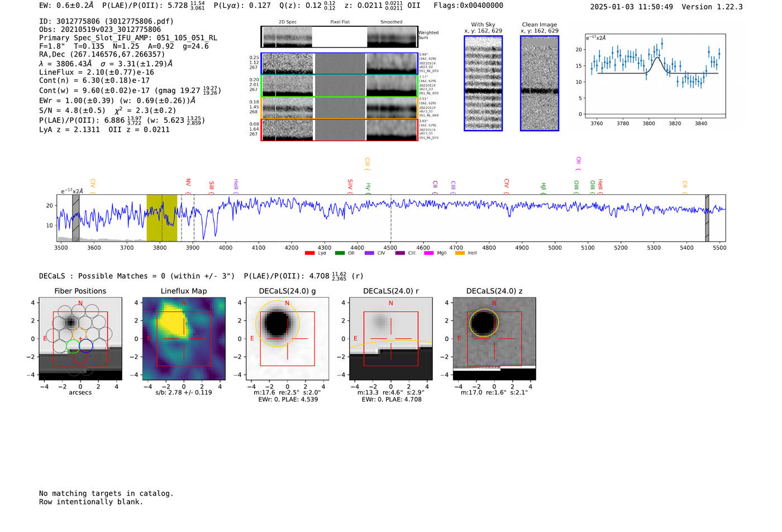Image resolution: width=782 pixels, height=532 pixels.
Task: Click the red-bordered 2D spectrum row
Action: pyautogui.click(x=340, y=130)
